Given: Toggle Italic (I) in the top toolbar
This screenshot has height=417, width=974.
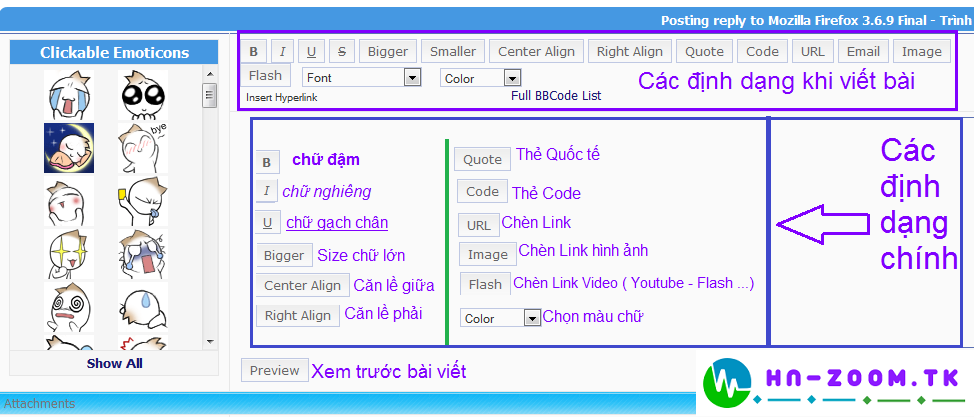Looking at the screenshot, I should 283,52.
